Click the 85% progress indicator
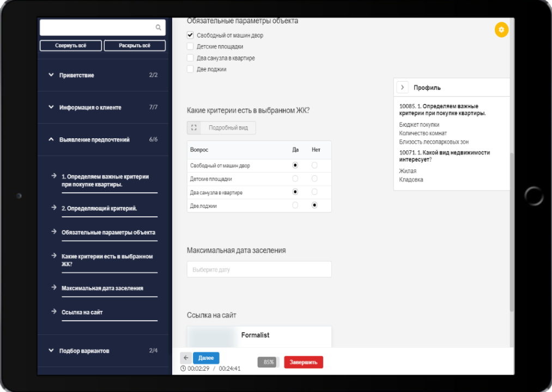The image size is (552, 392). [x=269, y=362]
